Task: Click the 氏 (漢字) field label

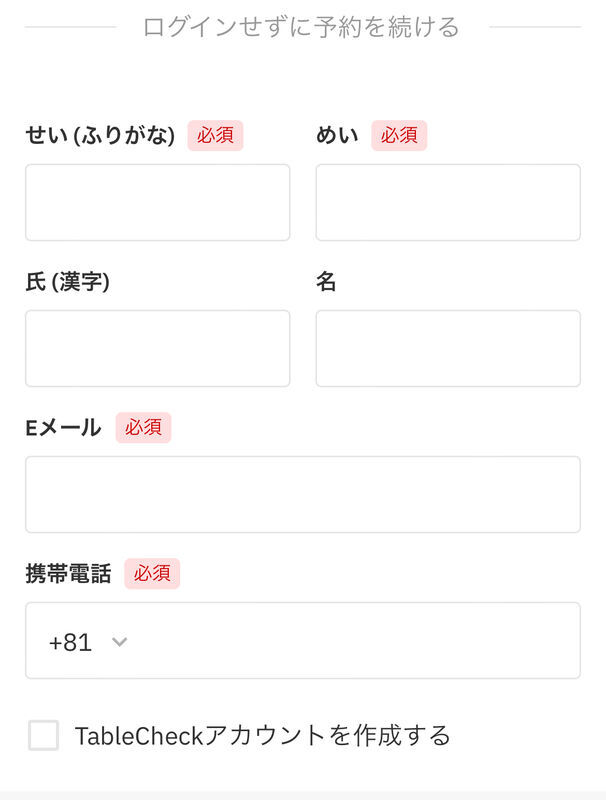Action: click(67, 282)
